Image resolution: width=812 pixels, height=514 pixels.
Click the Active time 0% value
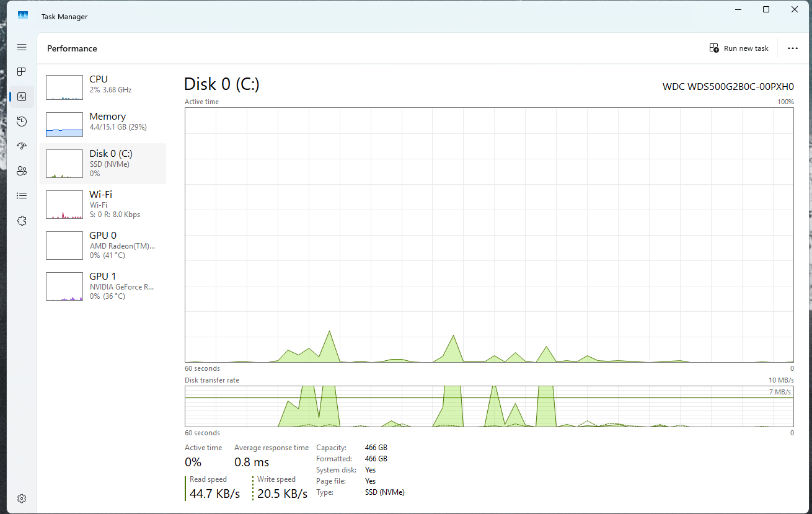(193, 462)
